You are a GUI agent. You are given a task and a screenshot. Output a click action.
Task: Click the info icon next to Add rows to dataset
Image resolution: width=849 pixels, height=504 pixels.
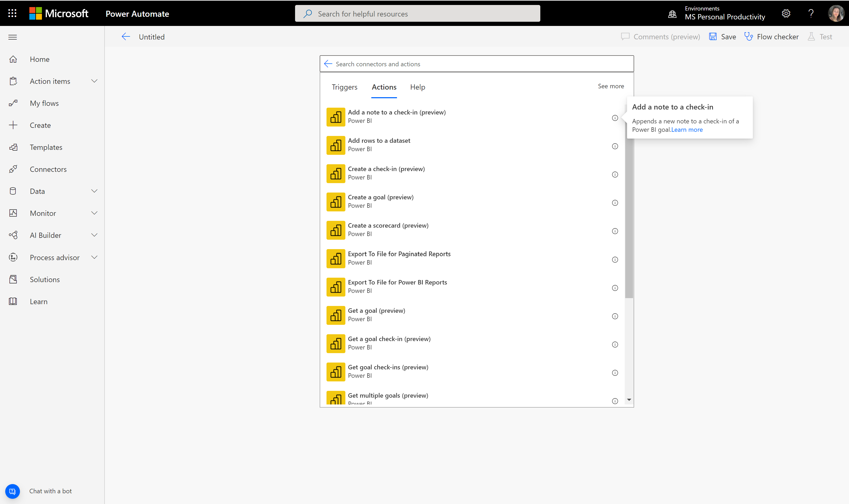point(615,146)
